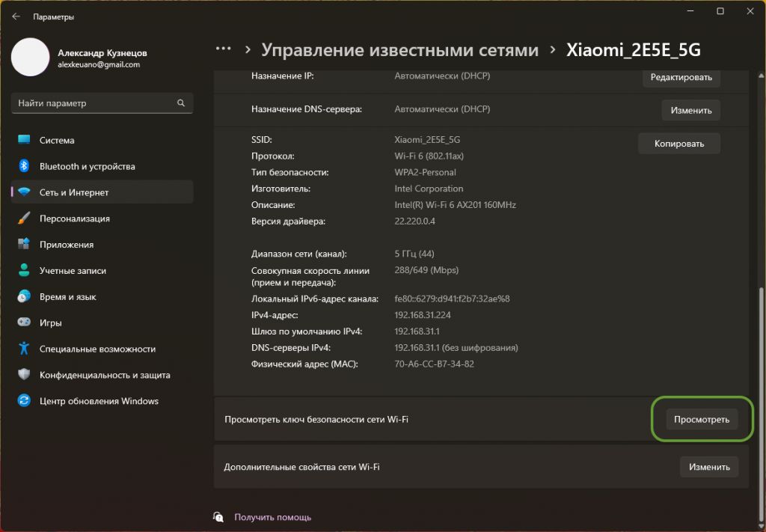The image size is (766, 532).
Task: Click the Приложения apps icon
Action: point(24,245)
